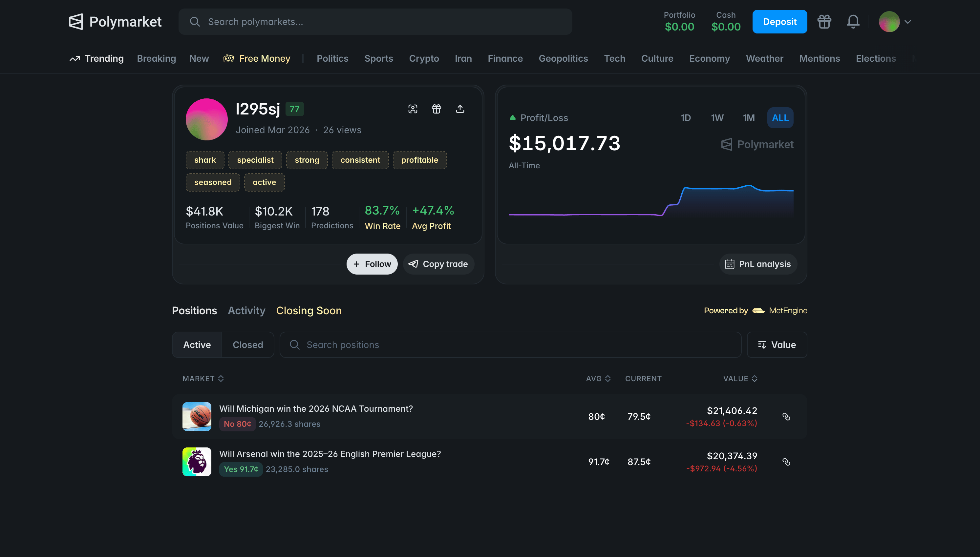
Task: Open the Mentions category
Action: 819,58
